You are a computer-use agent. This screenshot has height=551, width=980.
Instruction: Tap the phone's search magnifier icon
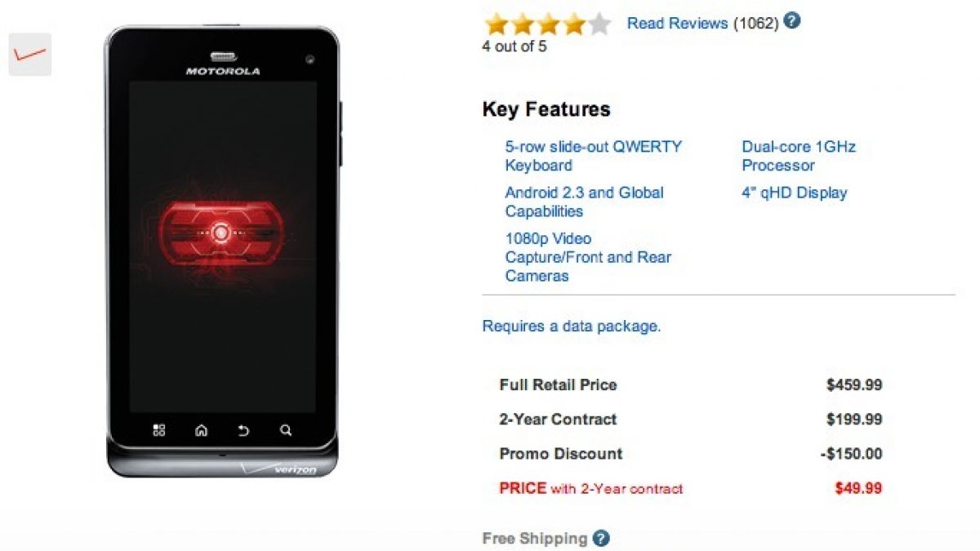click(285, 430)
